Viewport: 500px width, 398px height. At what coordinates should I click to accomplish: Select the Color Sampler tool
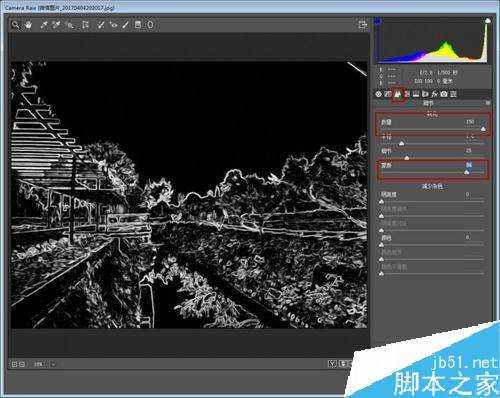tap(57, 25)
